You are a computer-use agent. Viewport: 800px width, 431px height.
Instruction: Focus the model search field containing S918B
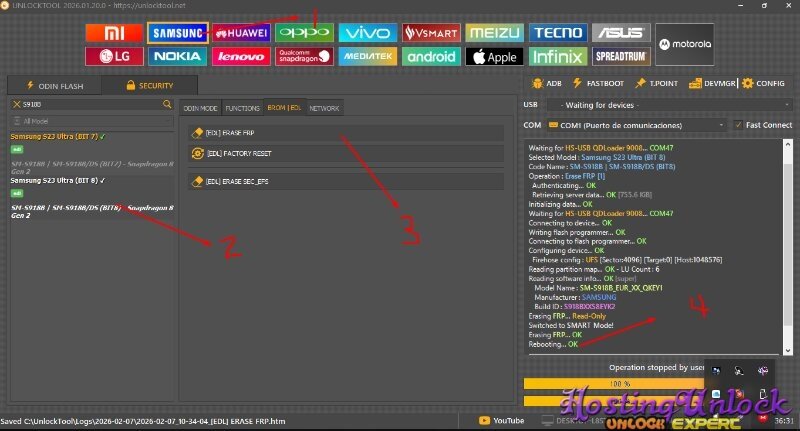click(x=92, y=104)
